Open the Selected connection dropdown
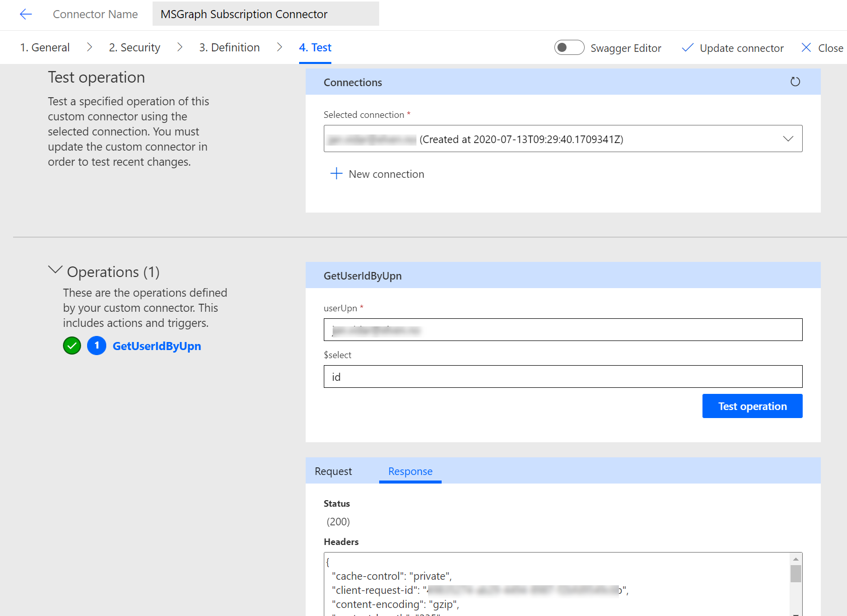The height and width of the screenshot is (616, 847). point(563,139)
